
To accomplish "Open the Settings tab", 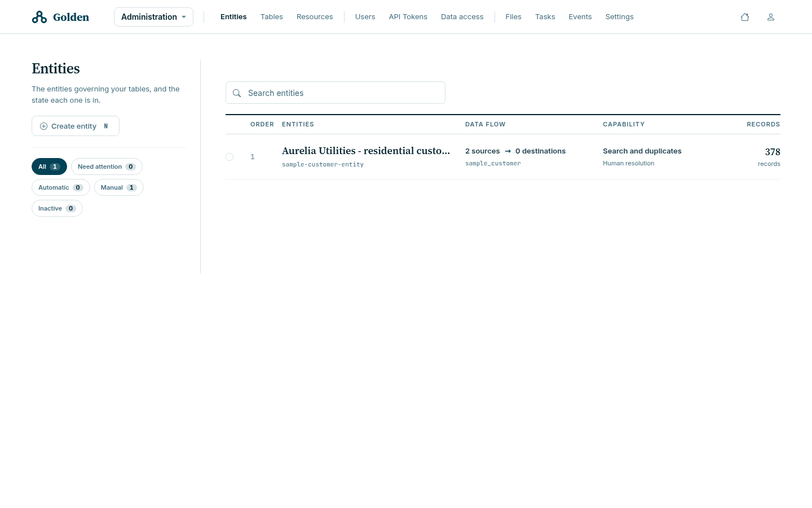I will click(x=620, y=17).
